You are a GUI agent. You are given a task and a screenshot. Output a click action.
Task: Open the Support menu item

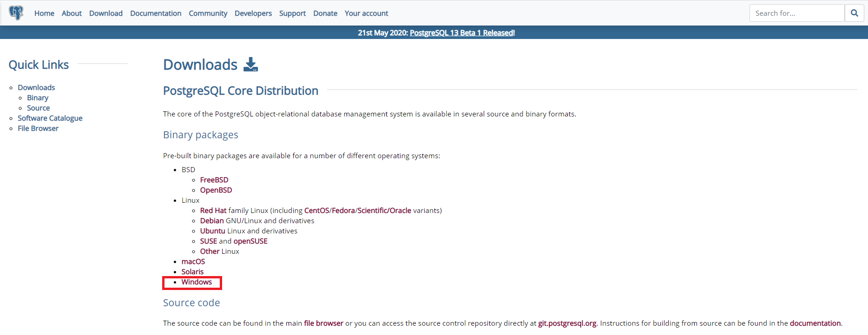[292, 13]
